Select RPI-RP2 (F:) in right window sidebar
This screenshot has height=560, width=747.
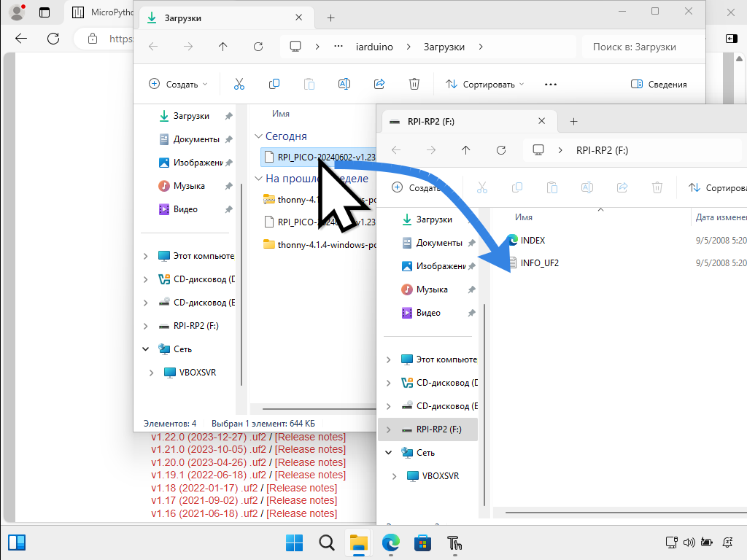[427, 429]
